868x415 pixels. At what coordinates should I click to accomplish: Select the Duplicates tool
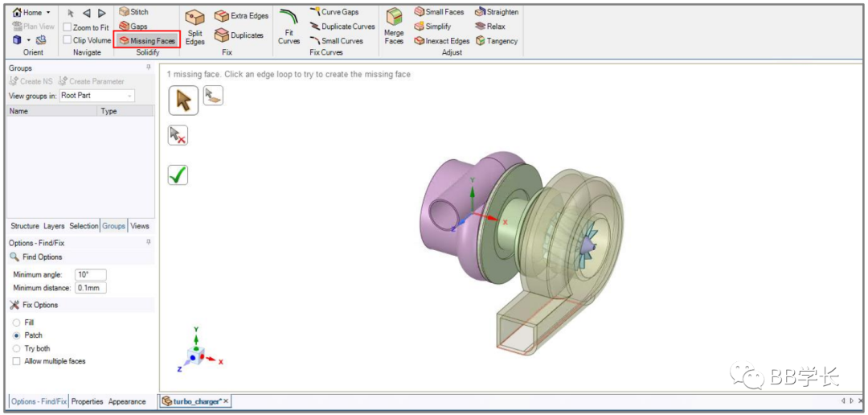pos(239,35)
